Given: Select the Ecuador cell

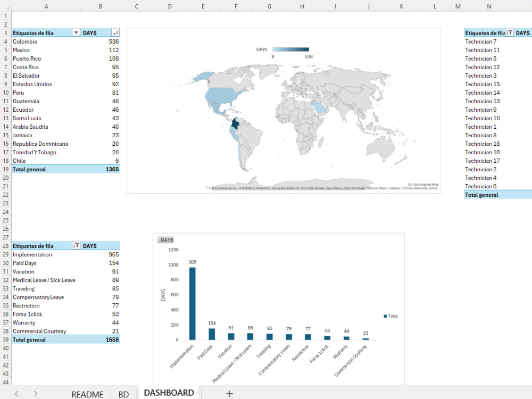Looking at the screenshot, I should [46, 110].
